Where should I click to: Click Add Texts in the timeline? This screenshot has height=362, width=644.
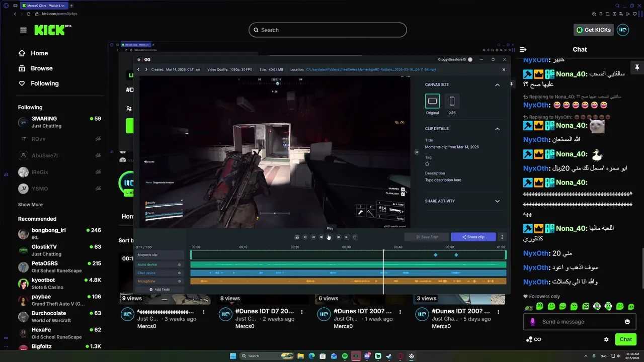[159, 290]
